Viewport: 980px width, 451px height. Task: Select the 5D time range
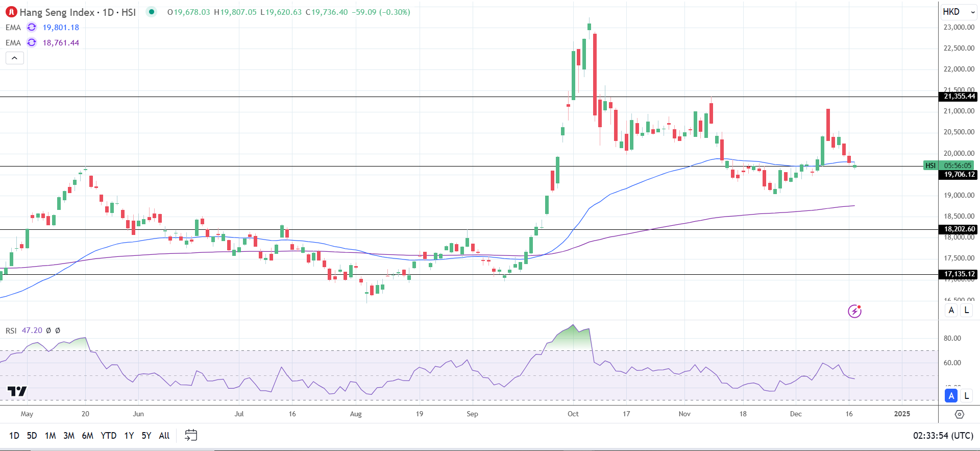(x=32, y=436)
